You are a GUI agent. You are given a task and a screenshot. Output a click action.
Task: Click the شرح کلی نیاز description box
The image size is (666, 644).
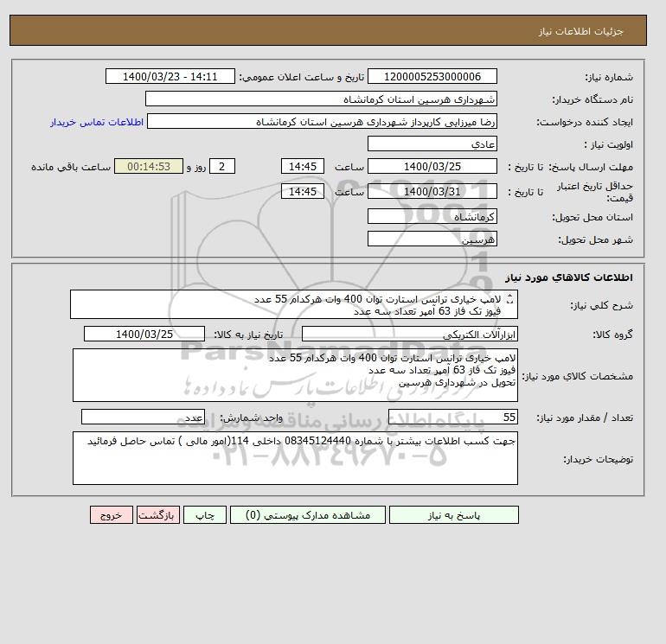pyautogui.click(x=294, y=304)
